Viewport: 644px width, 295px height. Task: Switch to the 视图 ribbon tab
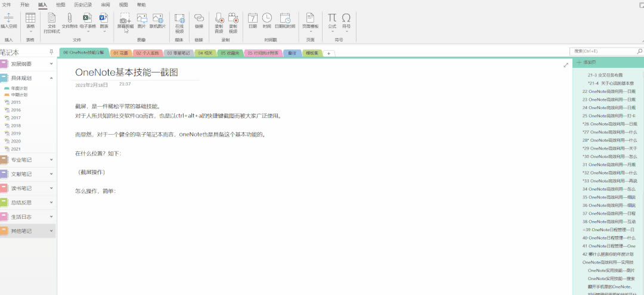point(123,5)
